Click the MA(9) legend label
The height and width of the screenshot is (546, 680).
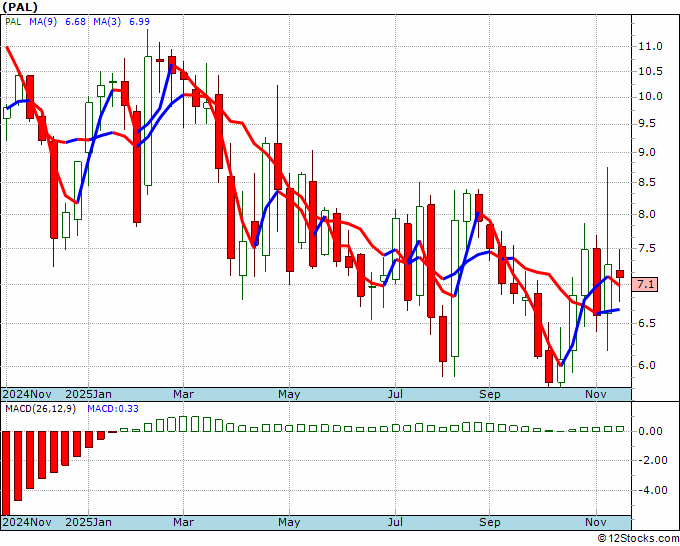point(43,22)
